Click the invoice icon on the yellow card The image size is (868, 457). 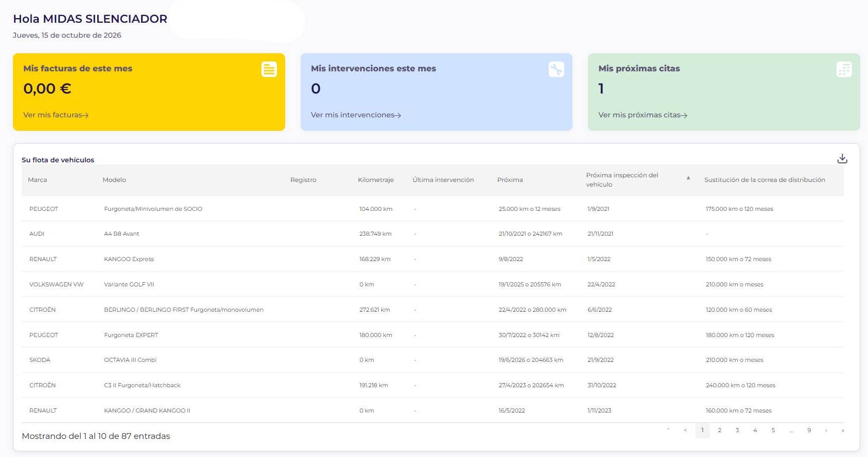point(269,69)
